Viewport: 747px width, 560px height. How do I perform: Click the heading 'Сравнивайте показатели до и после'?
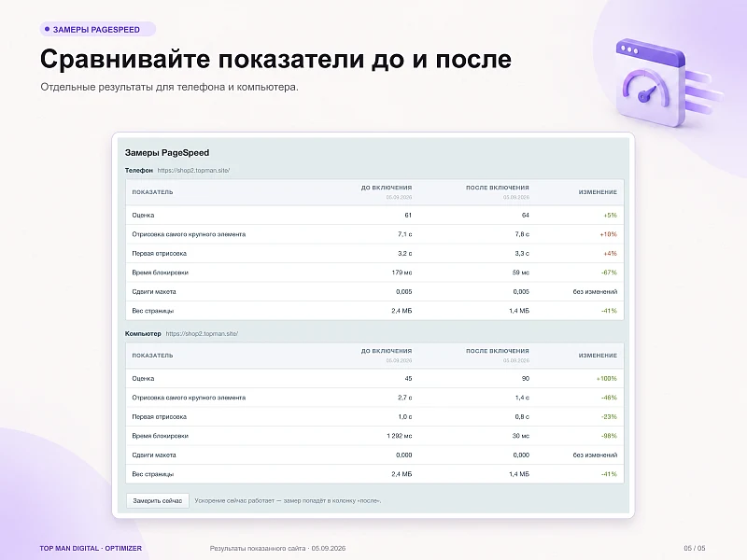click(x=275, y=59)
